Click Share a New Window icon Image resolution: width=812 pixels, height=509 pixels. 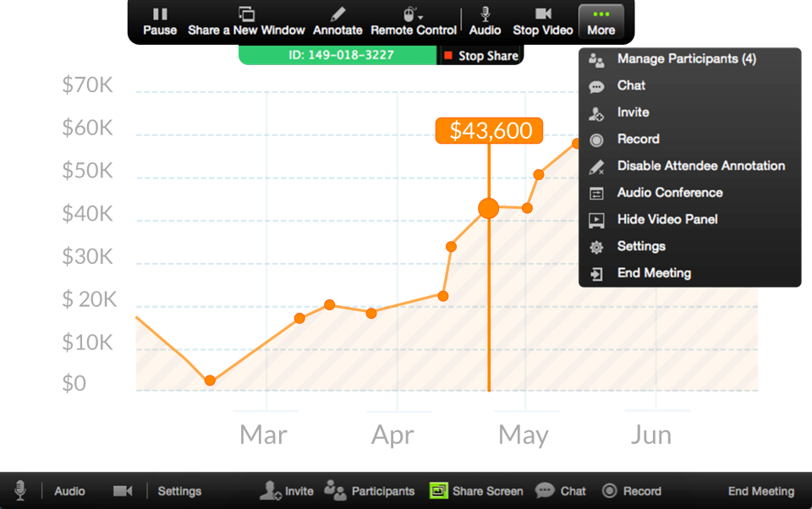246,14
